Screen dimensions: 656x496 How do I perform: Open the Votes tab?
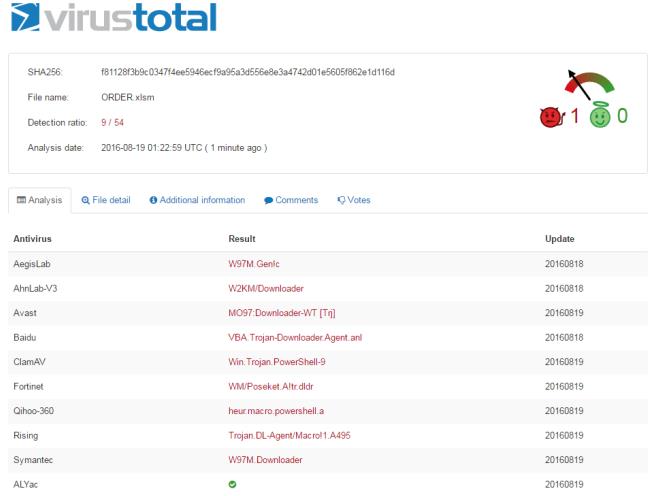click(354, 200)
